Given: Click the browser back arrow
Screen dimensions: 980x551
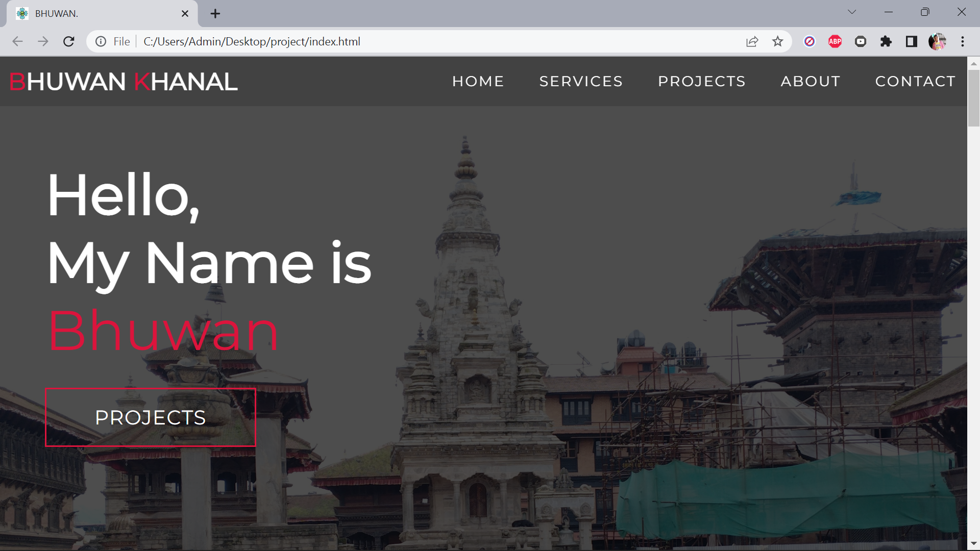Looking at the screenshot, I should pyautogui.click(x=17, y=41).
